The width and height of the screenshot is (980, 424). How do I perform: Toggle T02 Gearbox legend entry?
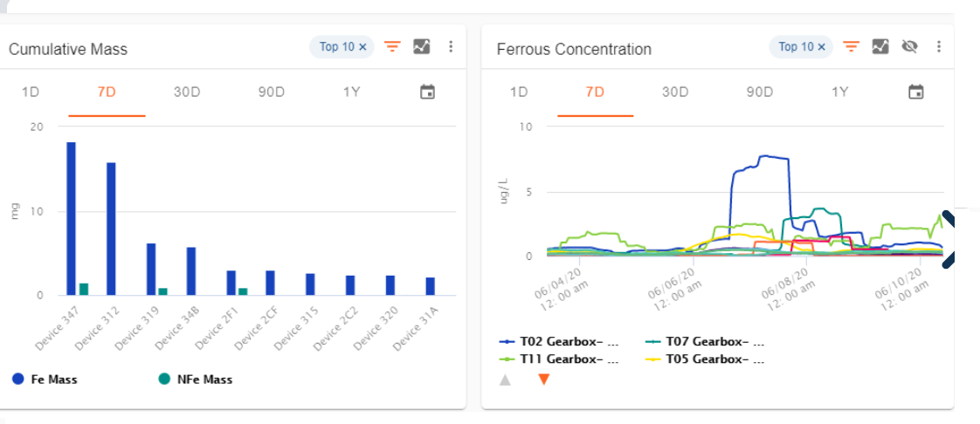tap(559, 342)
